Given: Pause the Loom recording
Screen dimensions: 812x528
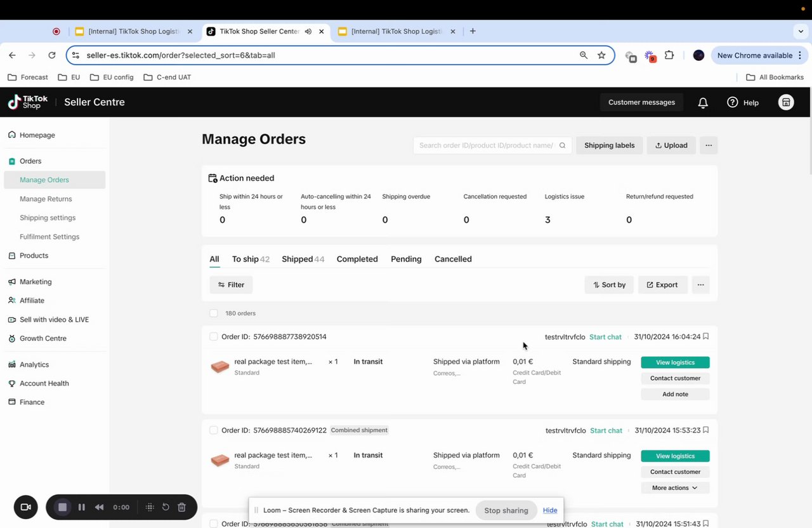Looking at the screenshot, I should pyautogui.click(x=81, y=507).
